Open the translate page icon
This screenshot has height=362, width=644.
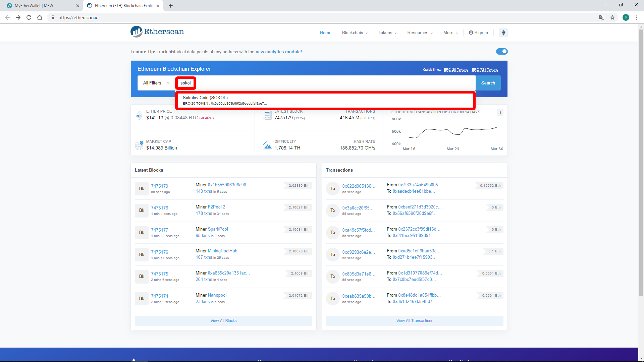pos(602,17)
